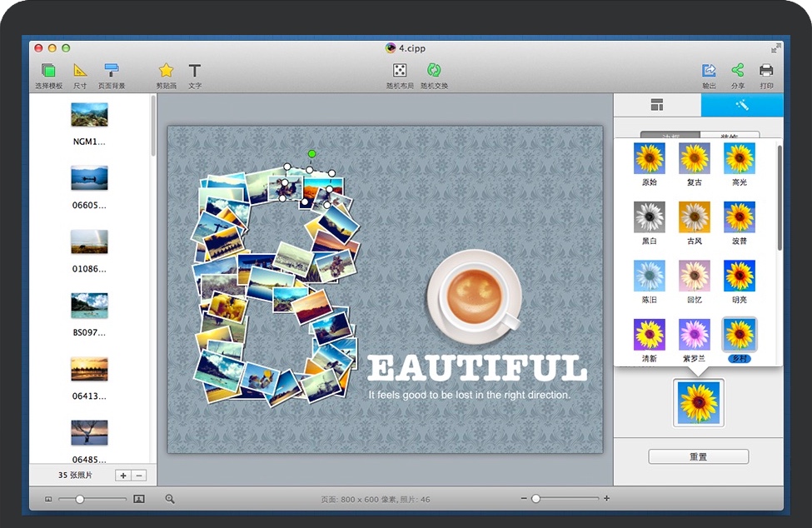812x528 pixels.
Task: Click the 打印 printer icon
Action: tap(766, 71)
